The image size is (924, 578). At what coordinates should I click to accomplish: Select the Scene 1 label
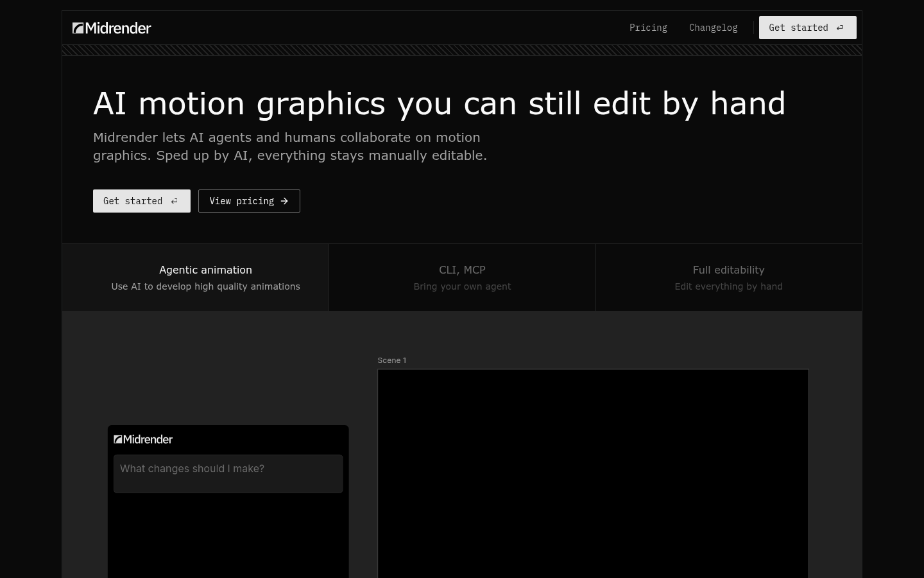tap(392, 360)
